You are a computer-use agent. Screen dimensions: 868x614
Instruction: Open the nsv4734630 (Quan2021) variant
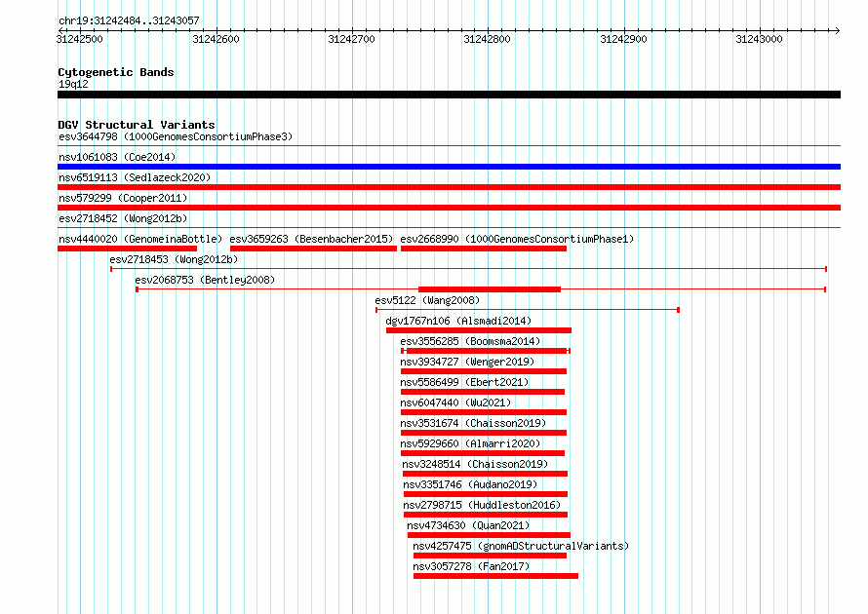point(468,525)
